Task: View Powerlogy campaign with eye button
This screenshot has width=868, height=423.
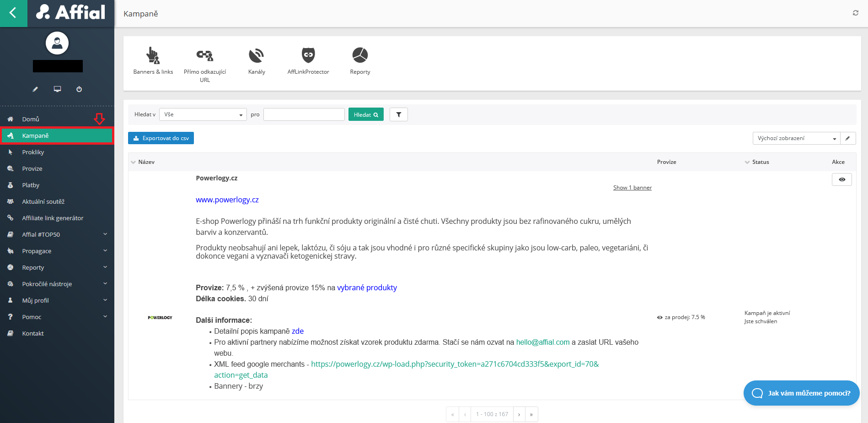Action: (x=842, y=179)
